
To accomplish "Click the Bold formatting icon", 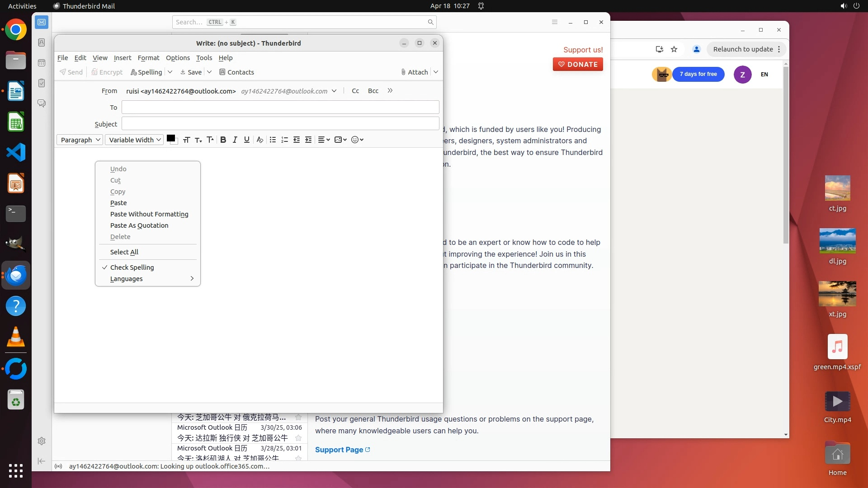I will click(223, 140).
